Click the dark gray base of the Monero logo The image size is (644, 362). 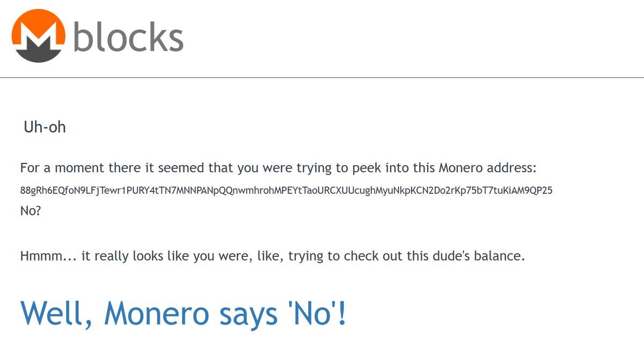(39, 55)
